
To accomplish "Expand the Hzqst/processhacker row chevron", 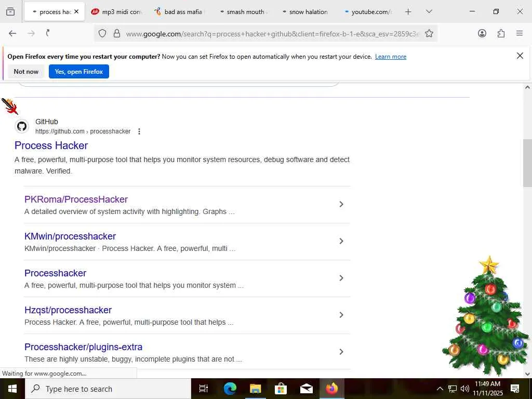I will (341, 315).
